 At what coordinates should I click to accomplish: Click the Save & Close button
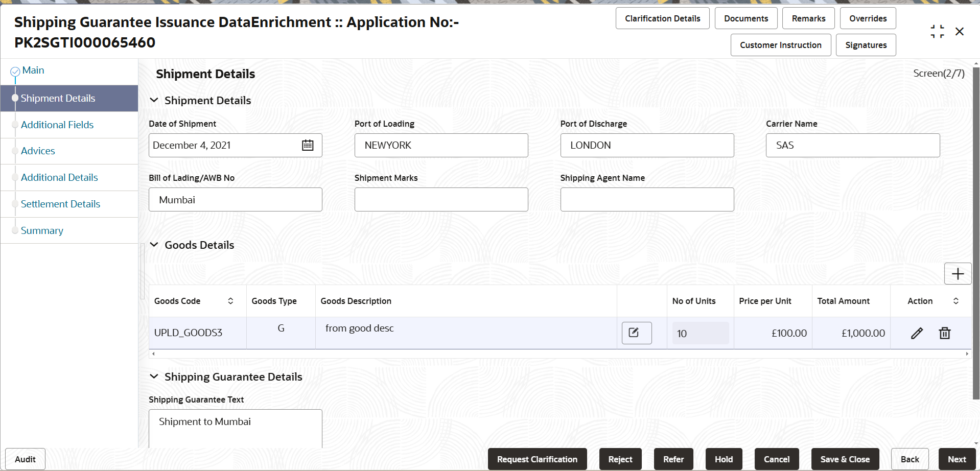point(844,459)
